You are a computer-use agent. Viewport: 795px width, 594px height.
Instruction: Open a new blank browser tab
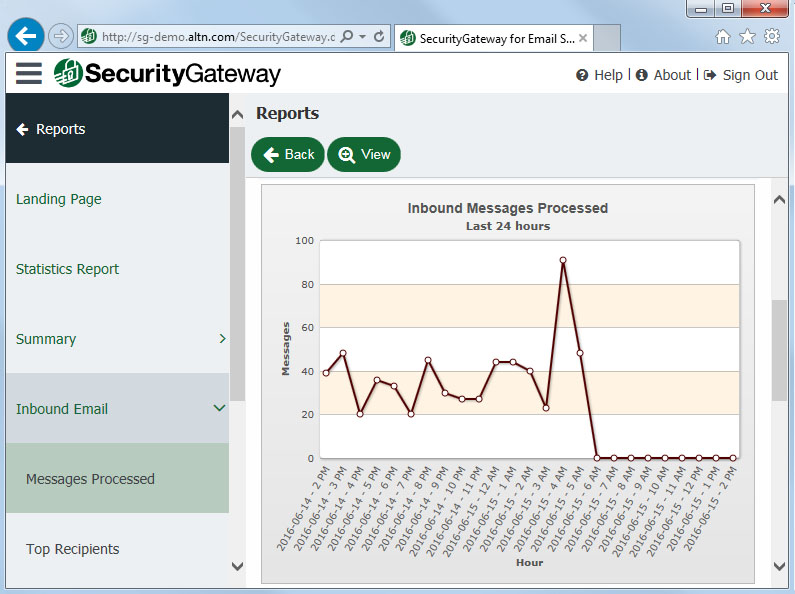[x=607, y=38]
